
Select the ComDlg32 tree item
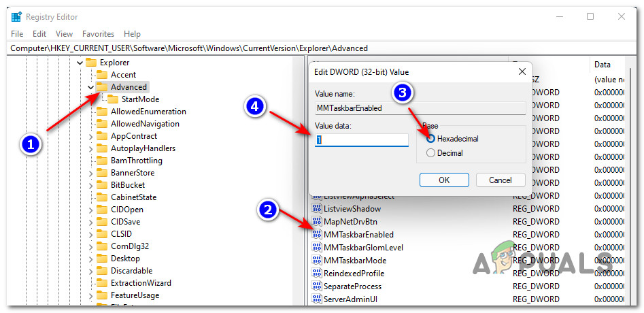click(x=130, y=246)
